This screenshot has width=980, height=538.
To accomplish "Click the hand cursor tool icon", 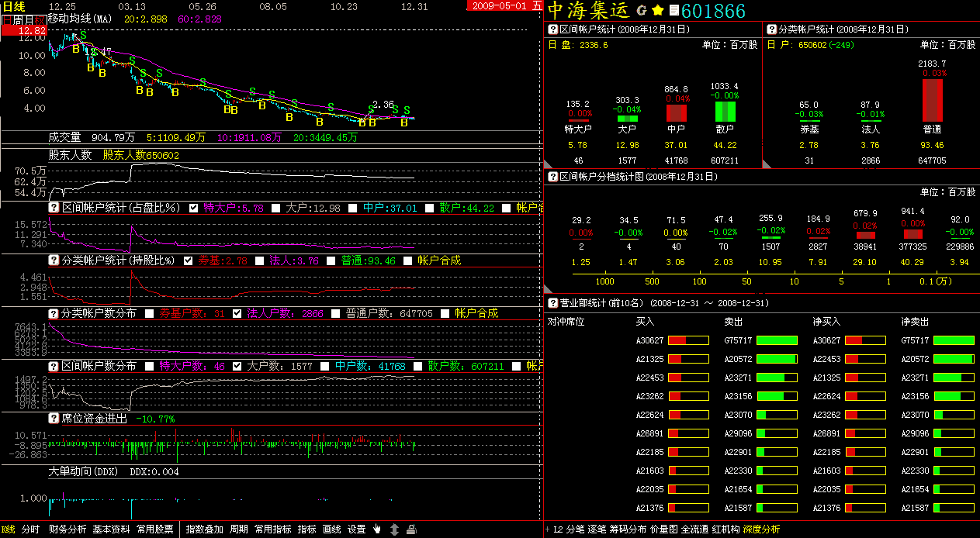I will [377, 529].
